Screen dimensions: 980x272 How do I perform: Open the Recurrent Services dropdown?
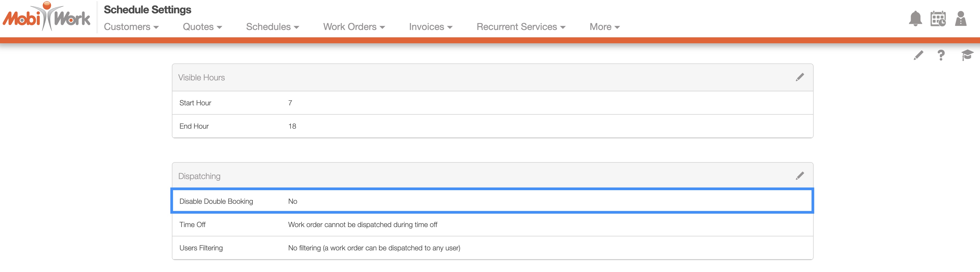pos(520,27)
